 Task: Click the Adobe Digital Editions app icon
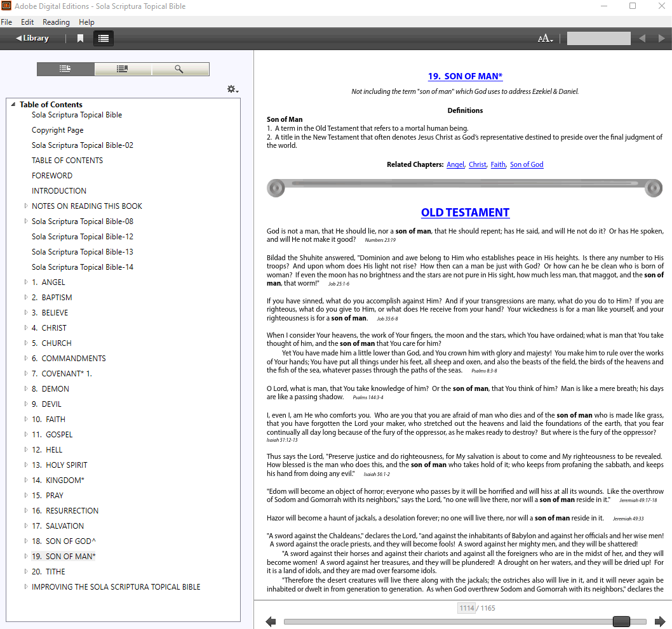point(6,6)
